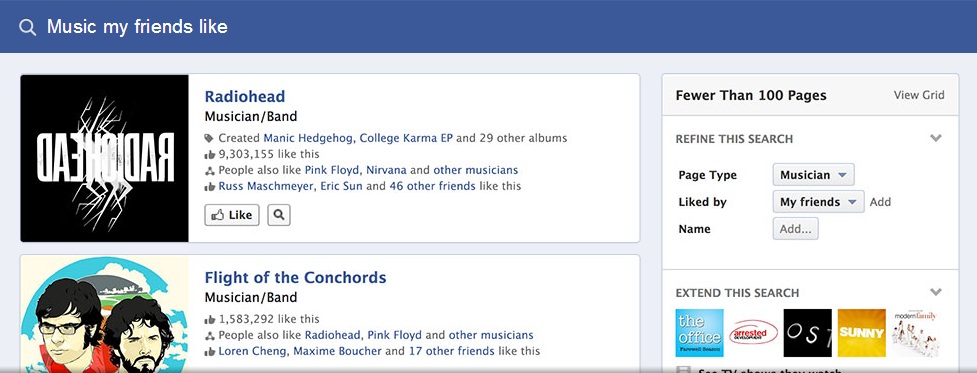Choose the Lost thumbnail
Viewport: 977px width, 373px height.
808,333
